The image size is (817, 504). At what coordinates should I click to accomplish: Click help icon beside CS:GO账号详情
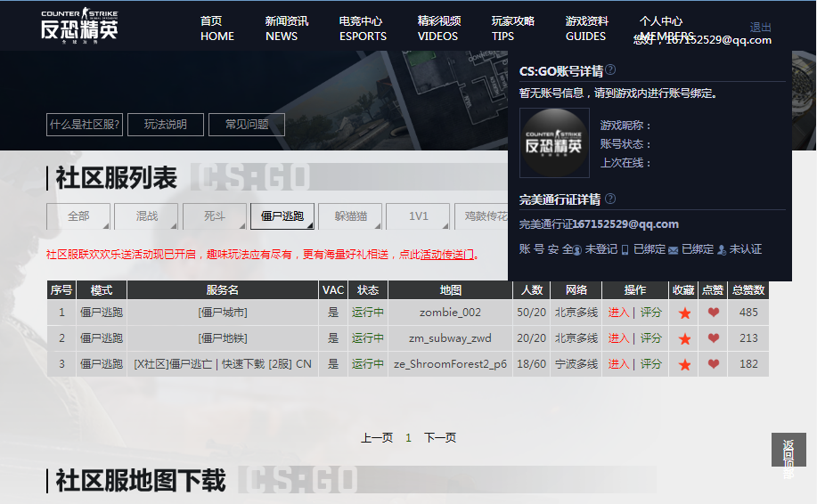[610, 70]
